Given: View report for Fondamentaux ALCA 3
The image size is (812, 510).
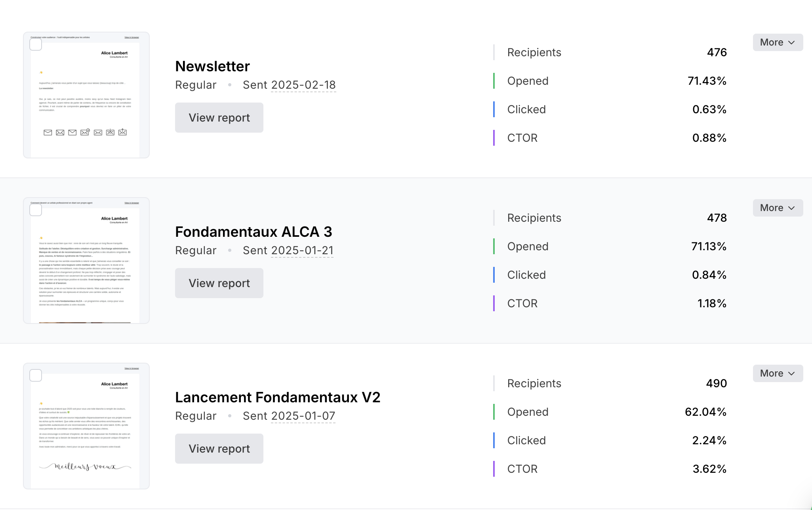Looking at the screenshot, I should (219, 283).
